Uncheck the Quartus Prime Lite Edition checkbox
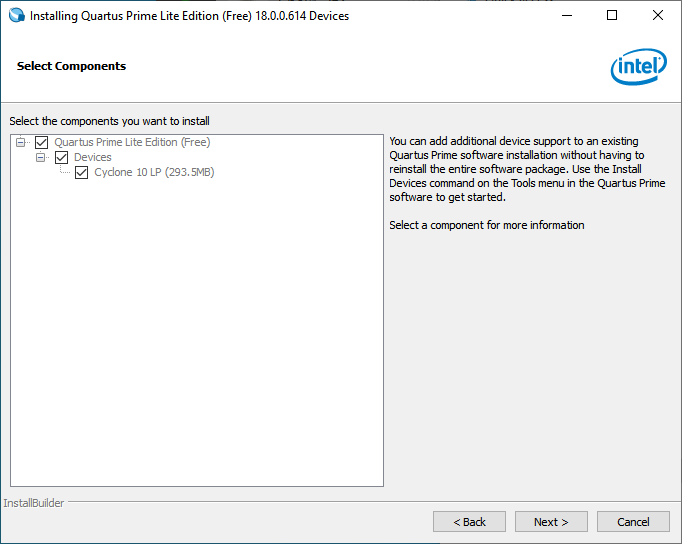Screen dimensions: 682x544 click(x=42, y=142)
